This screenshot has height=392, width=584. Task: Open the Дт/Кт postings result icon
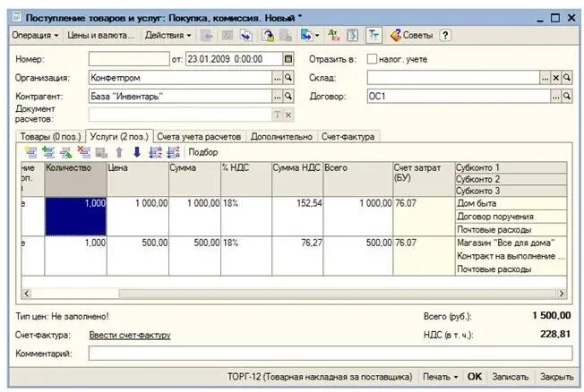click(334, 36)
